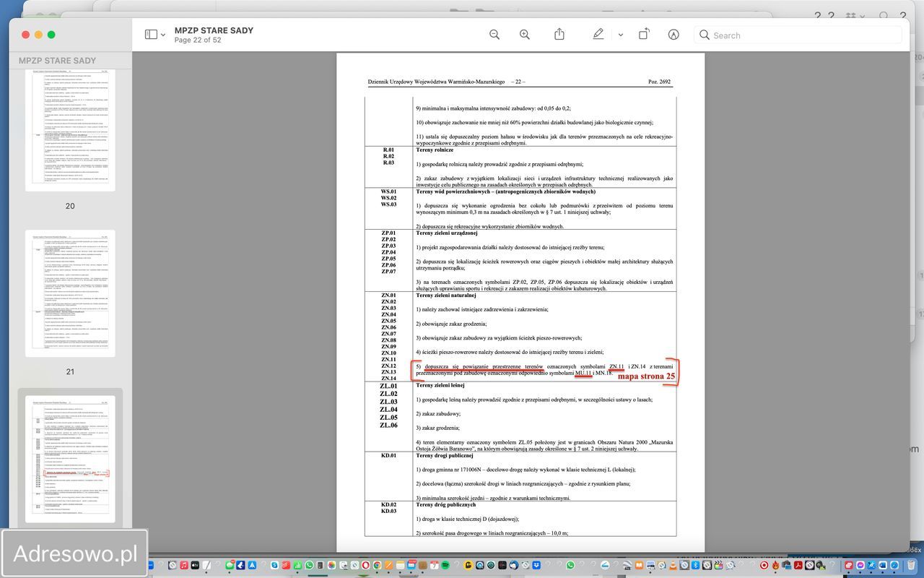Open Apple TV from the Dock

click(x=195, y=565)
